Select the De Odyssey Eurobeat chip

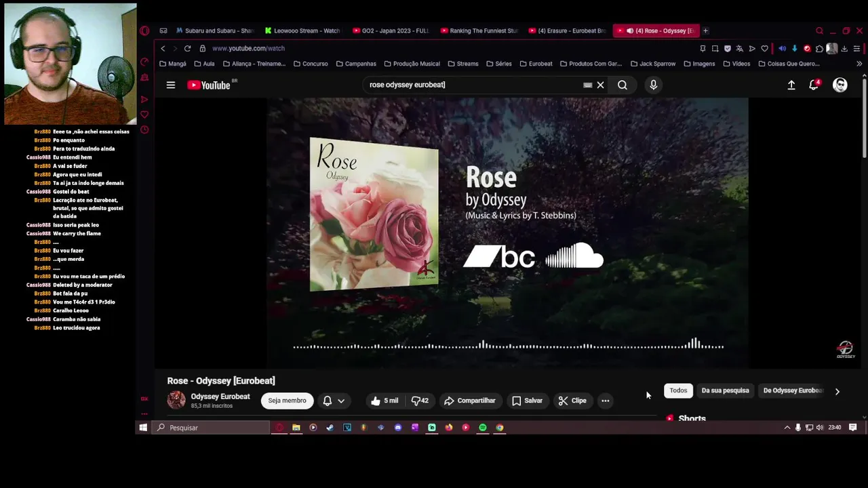[x=792, y=390]
